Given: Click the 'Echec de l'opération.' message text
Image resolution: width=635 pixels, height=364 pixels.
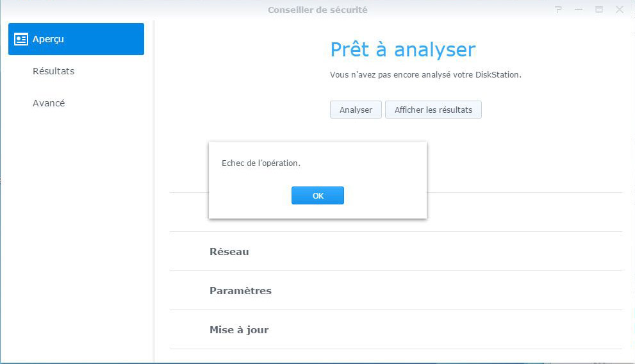Looking at the screenshot, I should 261,163.
